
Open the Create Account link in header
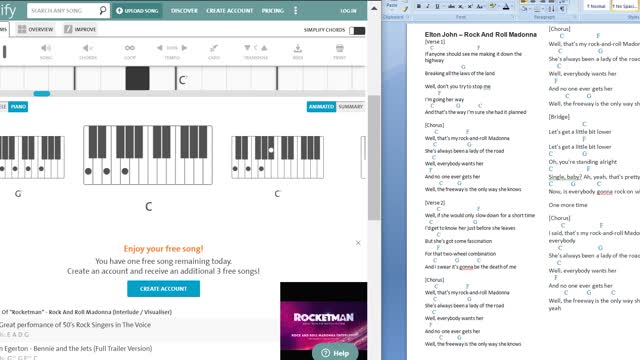(x=229, y=11)
